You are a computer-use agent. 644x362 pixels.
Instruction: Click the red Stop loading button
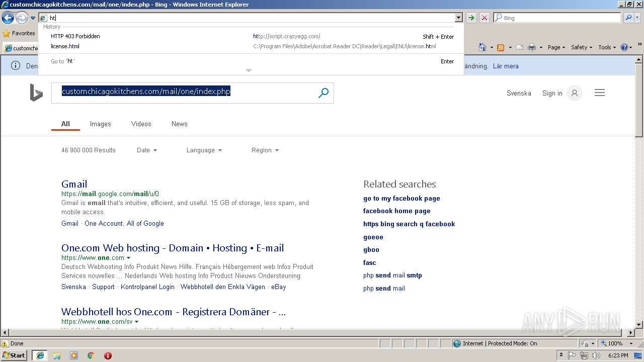[x=485, y=18]
